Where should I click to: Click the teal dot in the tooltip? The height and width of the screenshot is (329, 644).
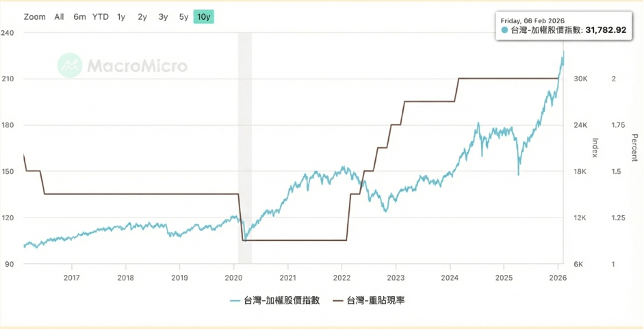(x=504, y=30)
